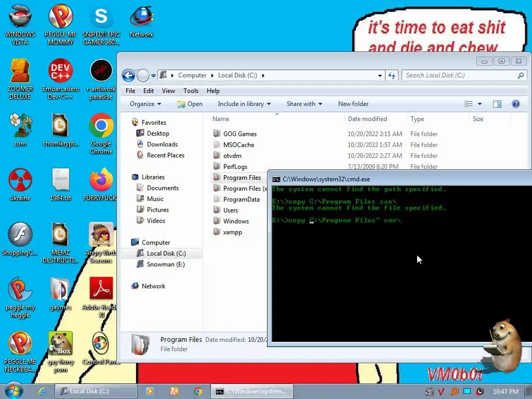
Task: Open the Edit menu in Explorer
Action: click(x=148, y=91)
